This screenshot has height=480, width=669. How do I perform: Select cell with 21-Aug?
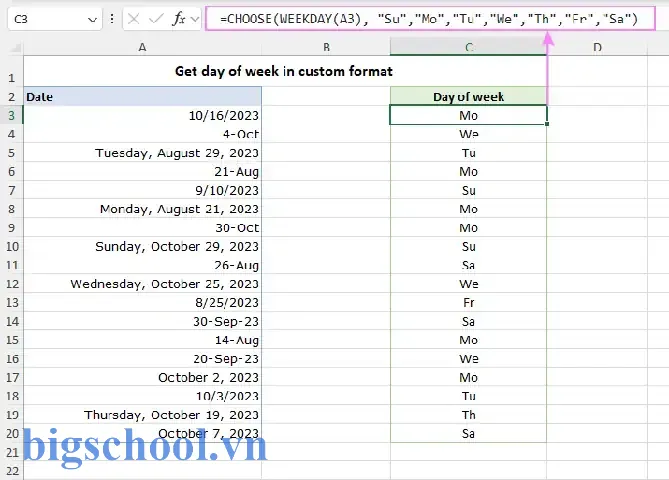pyautogui.click(x=143, y=172)
